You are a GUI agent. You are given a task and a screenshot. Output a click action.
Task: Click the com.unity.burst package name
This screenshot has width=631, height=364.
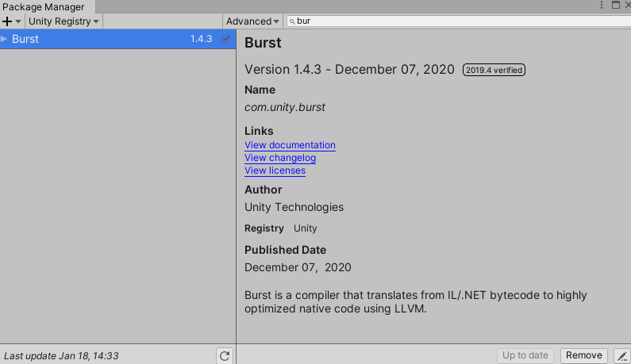point(285,107)
